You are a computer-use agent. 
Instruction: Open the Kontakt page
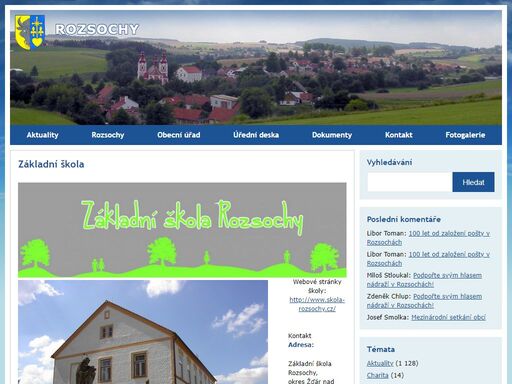(399, 135)
